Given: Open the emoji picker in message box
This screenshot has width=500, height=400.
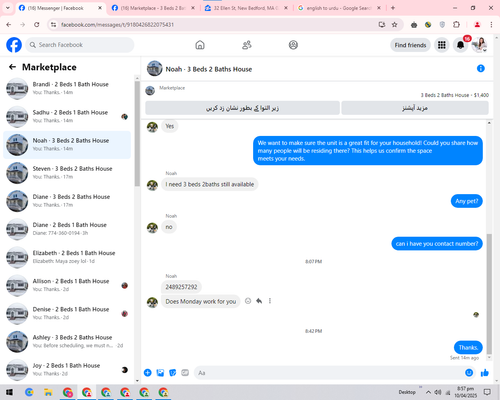Looking at the screenshot, I should (469, 373).
